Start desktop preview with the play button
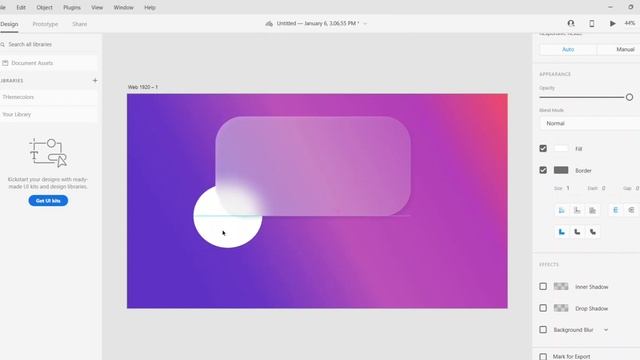Screen dimensions: 640x360 click(x=612, y=24)
